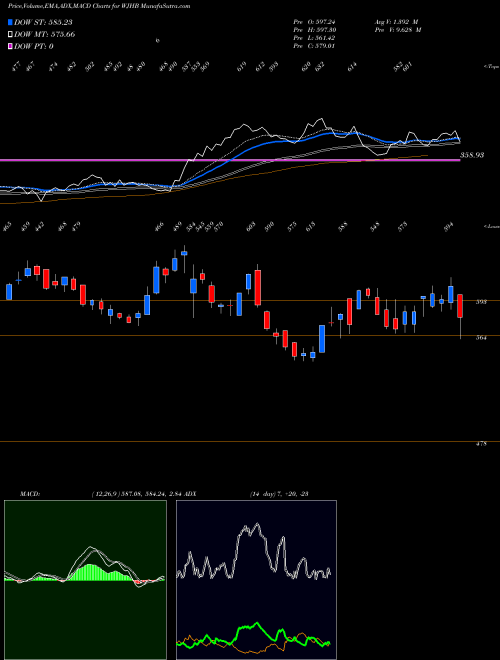
Task: Select the 'Pre C: 579.01' value
Action: click(x=314, y=46)
